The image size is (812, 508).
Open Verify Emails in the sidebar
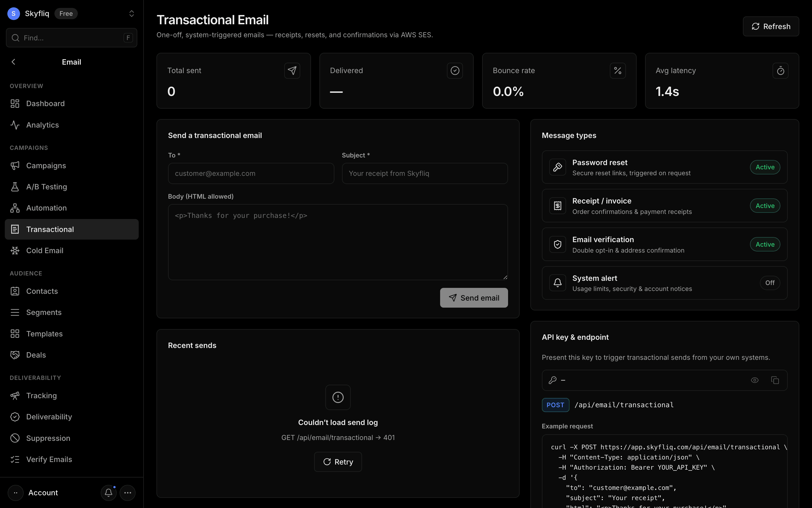pyautogui.click(x=71, y=459)
